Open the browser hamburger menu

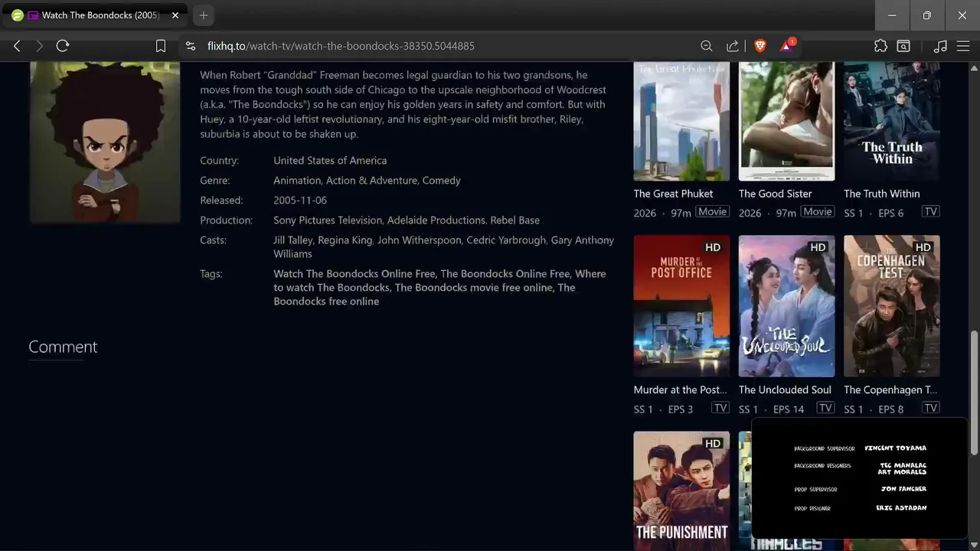[x=963, y=46]
